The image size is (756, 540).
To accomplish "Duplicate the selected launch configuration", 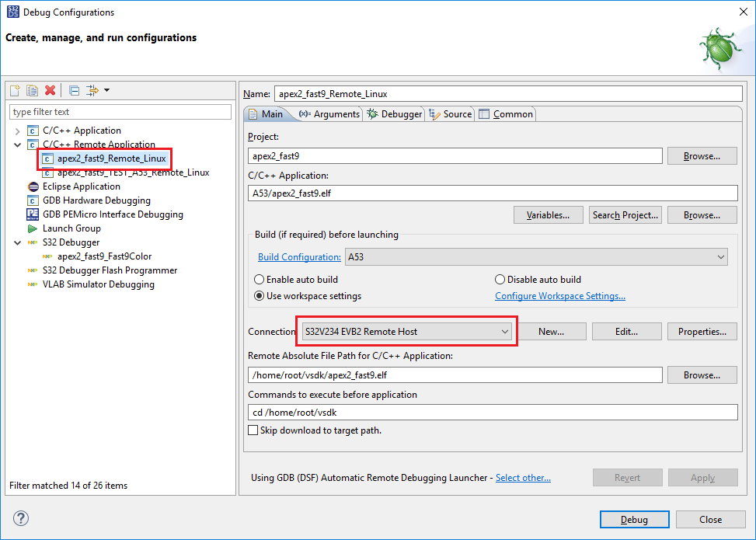I will 33,91.
